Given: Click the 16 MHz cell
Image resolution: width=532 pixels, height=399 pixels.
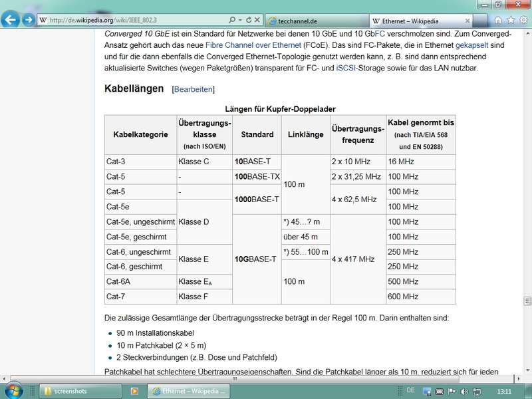Looking at the screenshot, I should click(421, 162).
